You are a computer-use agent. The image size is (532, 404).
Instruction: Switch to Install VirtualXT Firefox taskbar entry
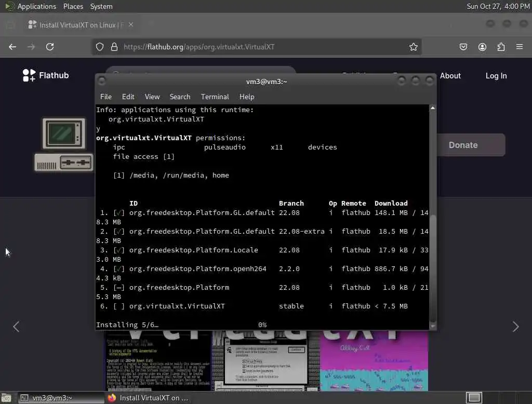(x=148, y=398)
